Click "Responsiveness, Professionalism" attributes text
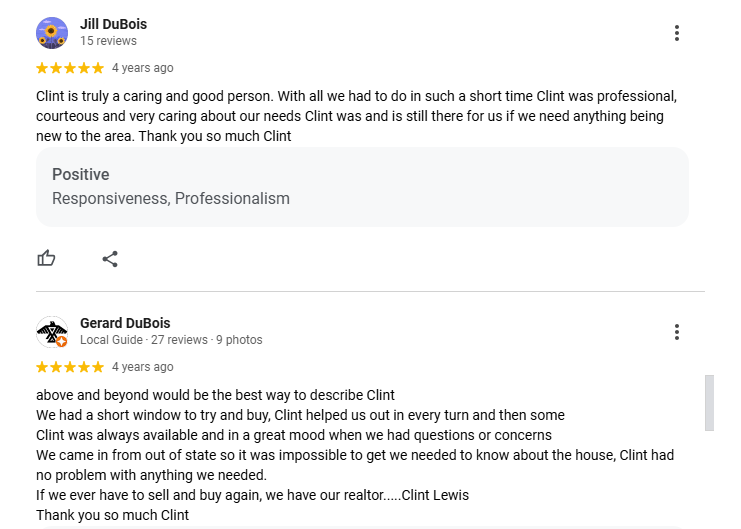This screenshot has height=529, width=741. tap(171, 198)
